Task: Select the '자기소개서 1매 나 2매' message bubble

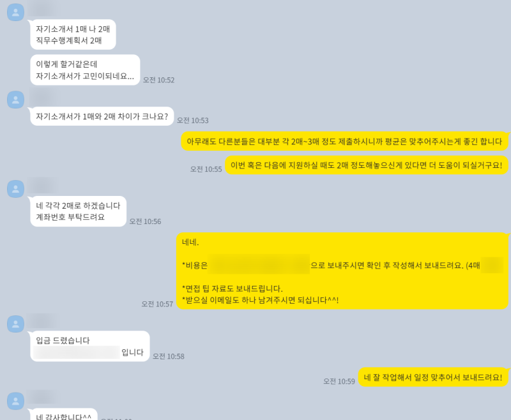Action: click(x=73, y=34)
